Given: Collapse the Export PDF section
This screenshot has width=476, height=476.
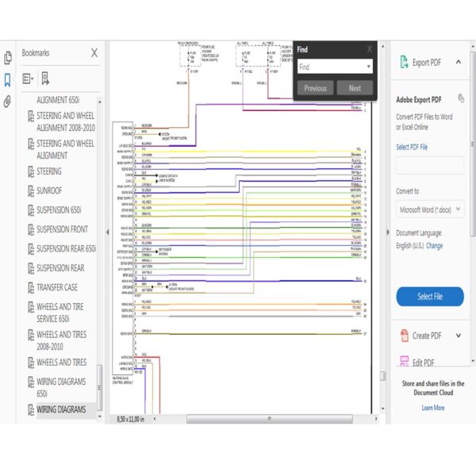Looking at the screenshot, I should [x=459, y=62].
